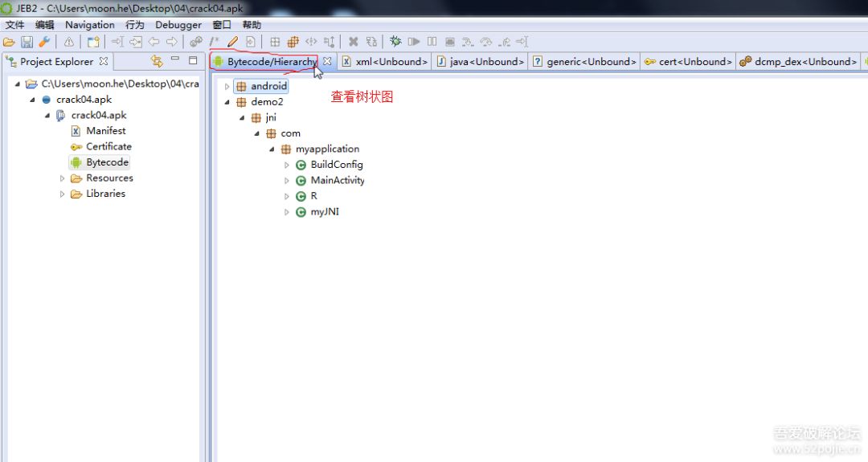Click the save floppy disk icon
The image size is (868, 462).
coord(27,42)
